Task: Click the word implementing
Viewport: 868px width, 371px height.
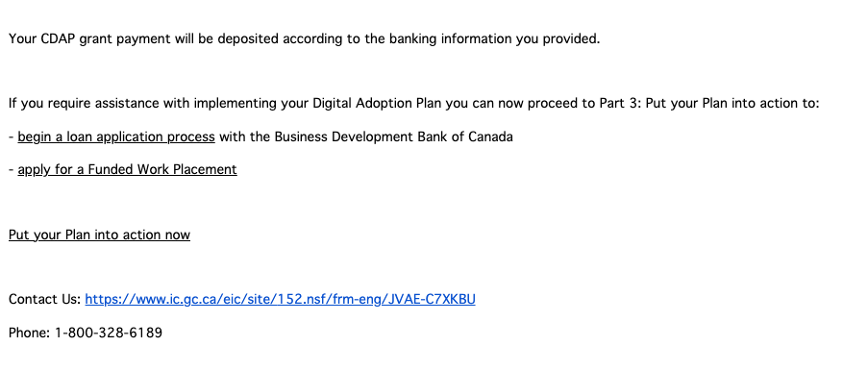Action: click(236, 104)
